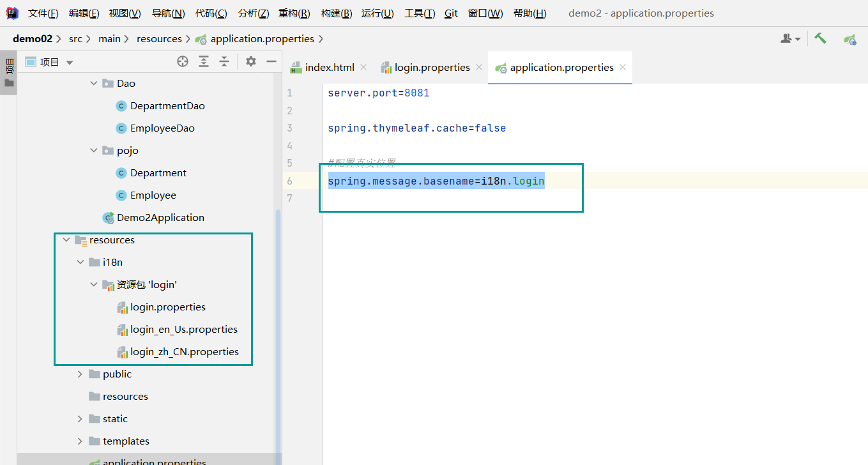Open the 运行(U) menu
868x465 pixels.
coord(377,13)
